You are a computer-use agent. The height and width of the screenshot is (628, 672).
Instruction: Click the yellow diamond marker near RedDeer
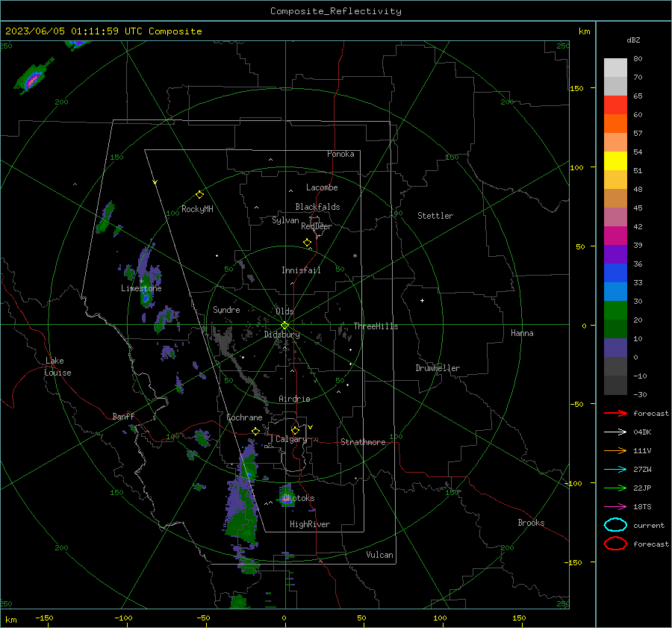pyautogui.click(x=308, y=243)
